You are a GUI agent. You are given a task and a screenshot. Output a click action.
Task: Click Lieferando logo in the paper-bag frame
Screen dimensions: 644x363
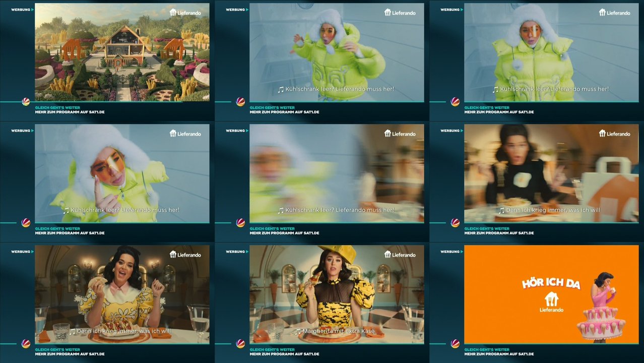point(614,134)
